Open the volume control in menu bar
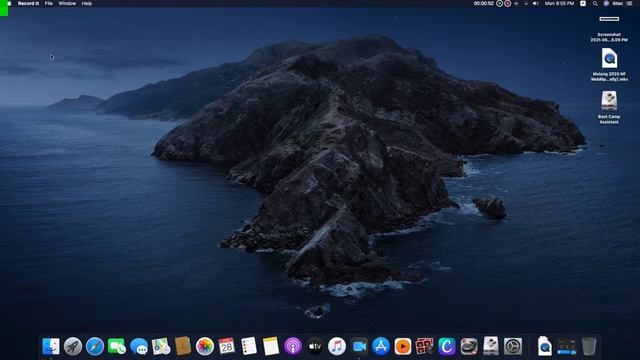The image size is (640, 360). pyautogui.click(x=536, y=3)
